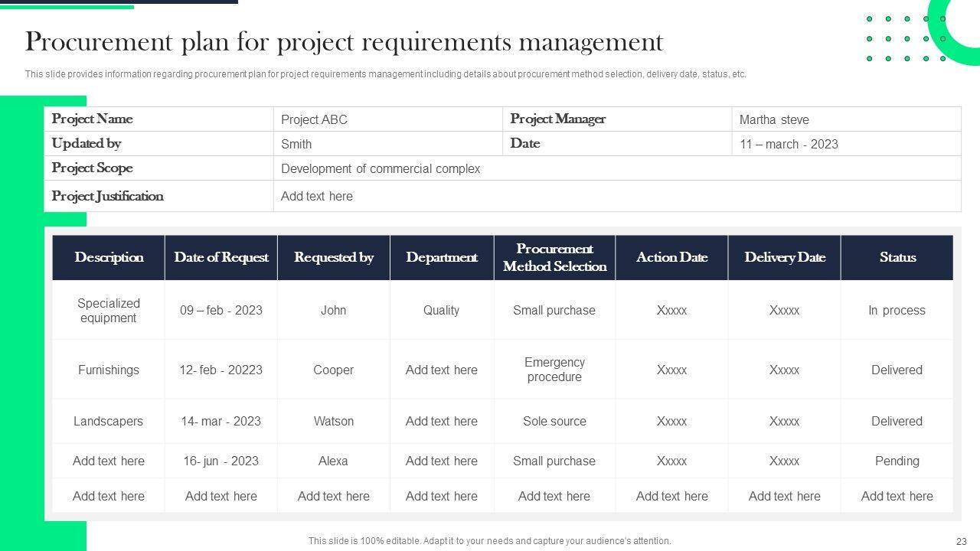The width and height of the screenshot is (980, 551).
Task: Click the 'In process' status cell
Action: click(x=897, y=310)
